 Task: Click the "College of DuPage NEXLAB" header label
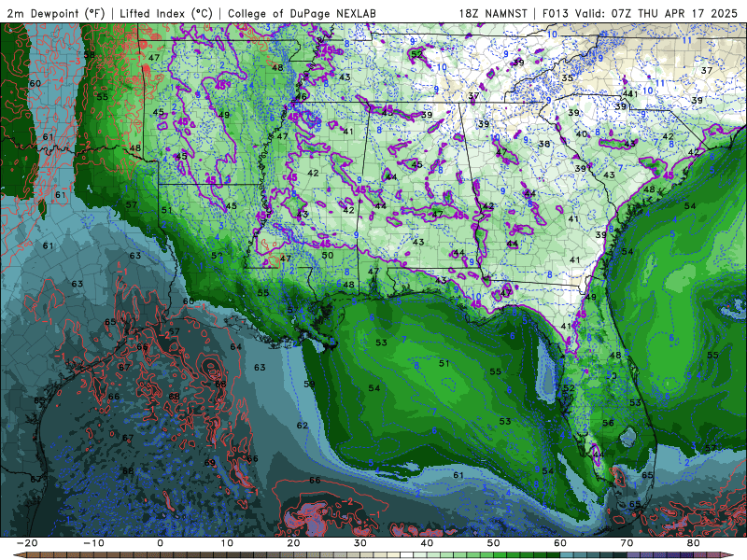pos(302,13)
